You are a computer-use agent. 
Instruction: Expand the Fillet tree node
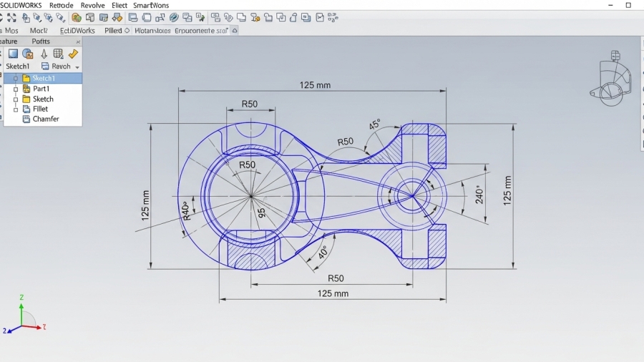click(15, 109)
